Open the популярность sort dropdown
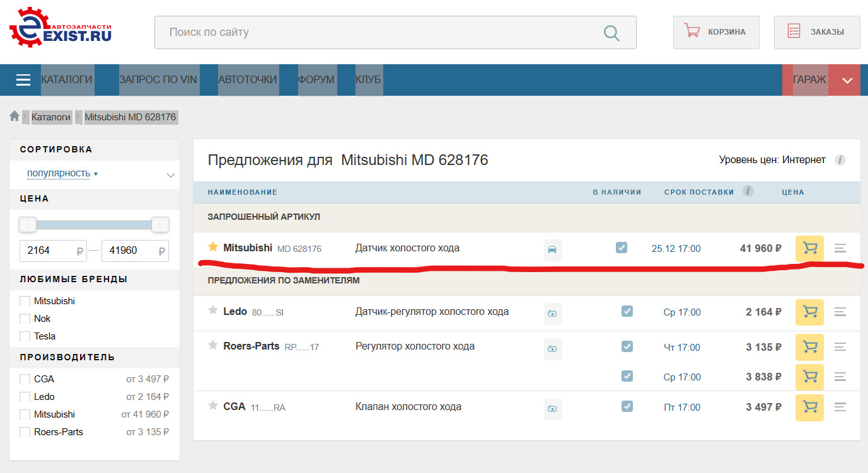The width and height of the screenshot is (868, 473). (x=62, y=173)
